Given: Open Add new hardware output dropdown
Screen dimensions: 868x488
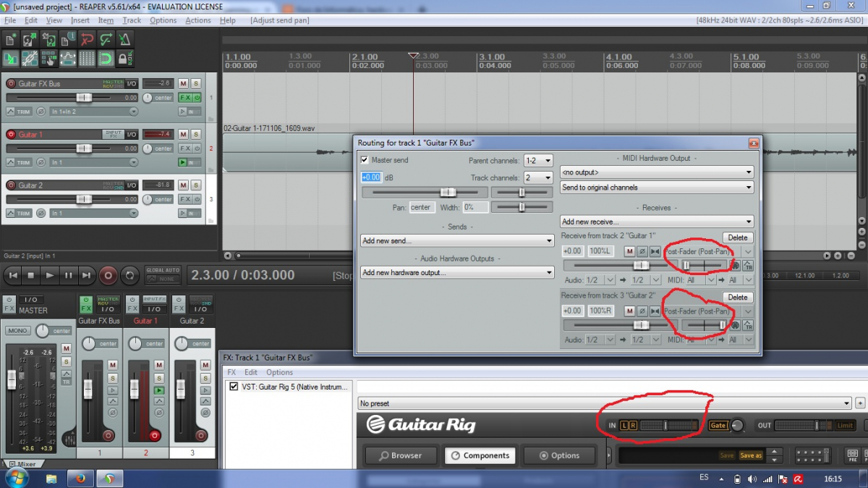Looking at the screenshot, I should [x=457, y=272].
